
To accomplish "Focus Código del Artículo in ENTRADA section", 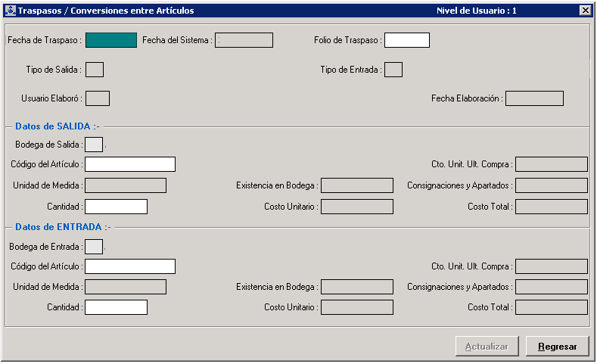I will coord(130,266).
